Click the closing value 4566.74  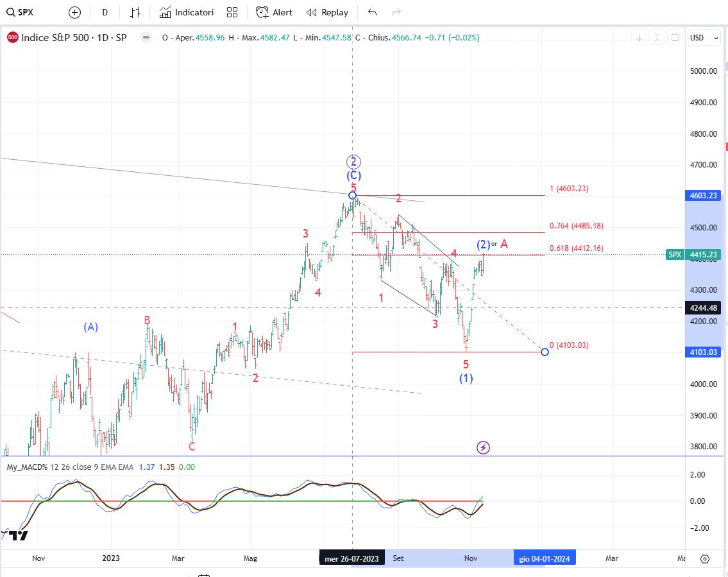click(407, 38)
